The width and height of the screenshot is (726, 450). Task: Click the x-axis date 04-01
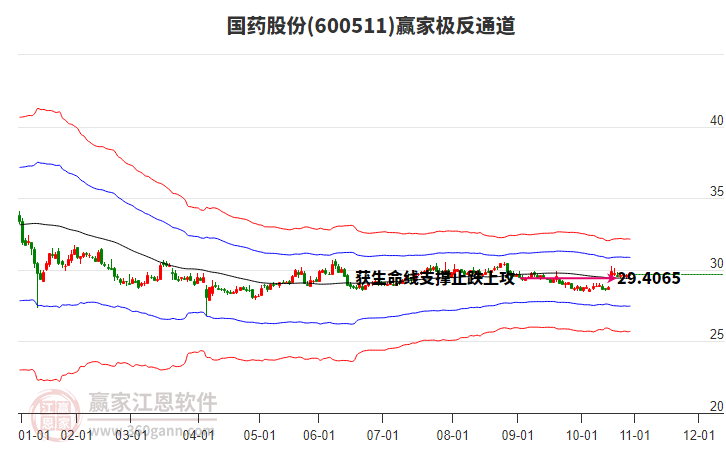click(199, 436)
